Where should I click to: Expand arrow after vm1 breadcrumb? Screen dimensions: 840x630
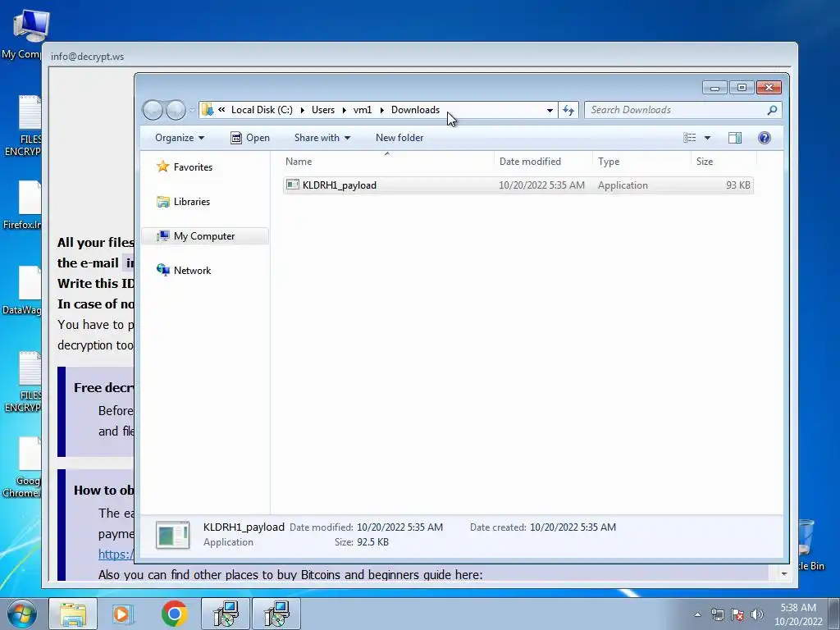click(381, 110)
